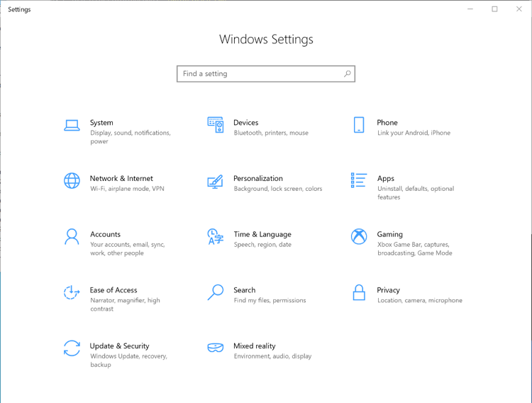Click the Update & Security arrows icon
Image resolution: width=532 pixels, height=403 pixels.
pos(72,348)
